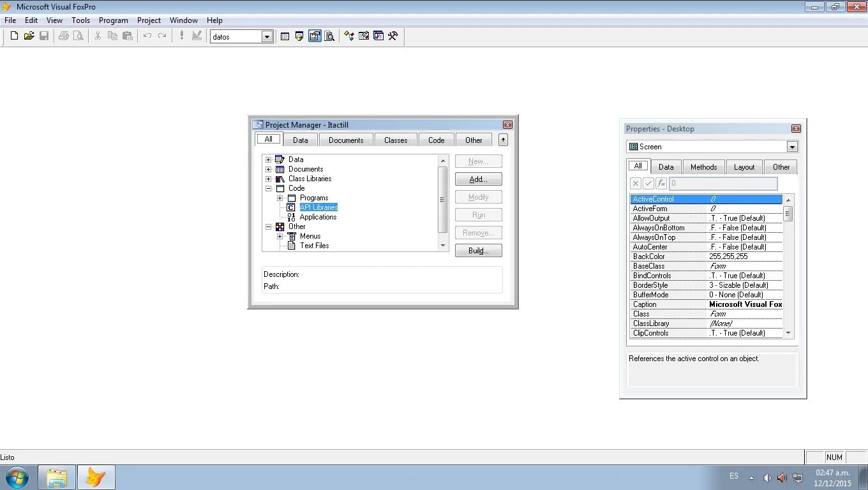Select the Caption property row
Screen dimensions: 868x490
click(x=706, y=304)
